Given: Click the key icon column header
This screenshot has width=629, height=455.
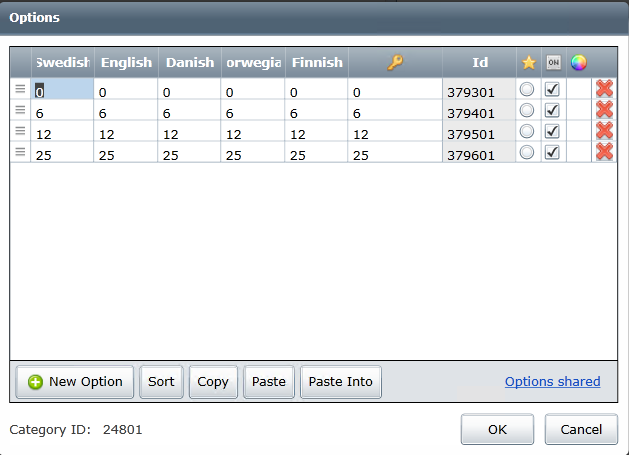Looking at the screenshot, I should (x=395, y=62).
